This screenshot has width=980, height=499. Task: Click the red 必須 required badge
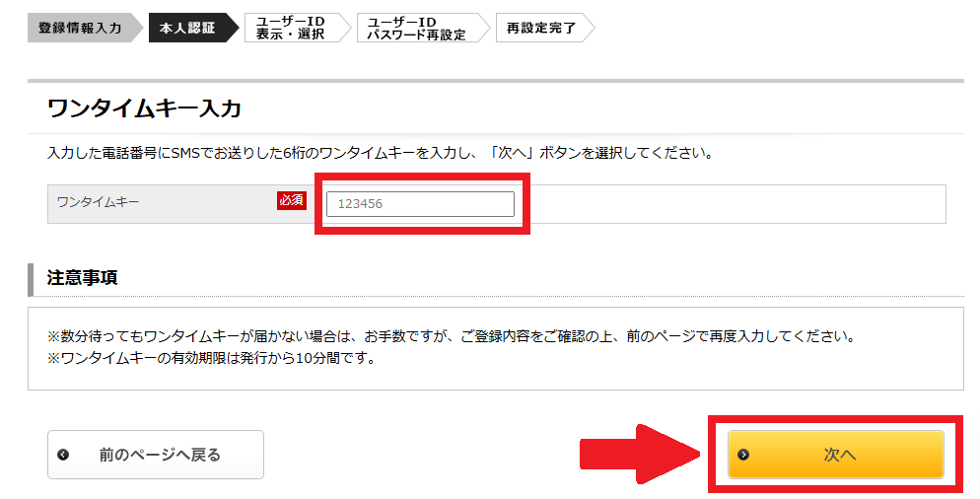click(292, 200)
